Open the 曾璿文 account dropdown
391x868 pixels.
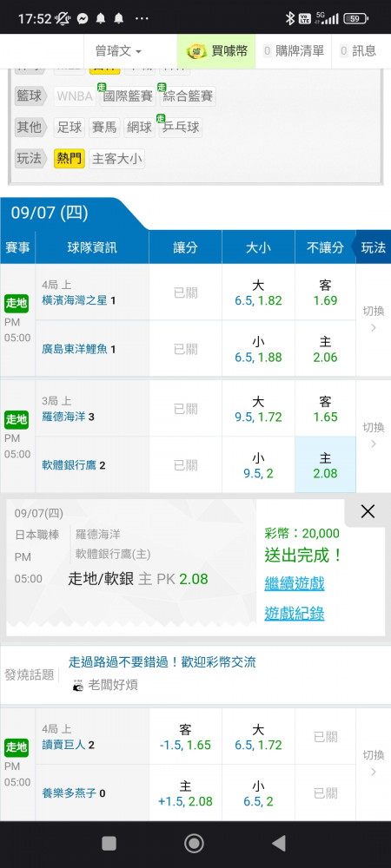coord(118,51)
